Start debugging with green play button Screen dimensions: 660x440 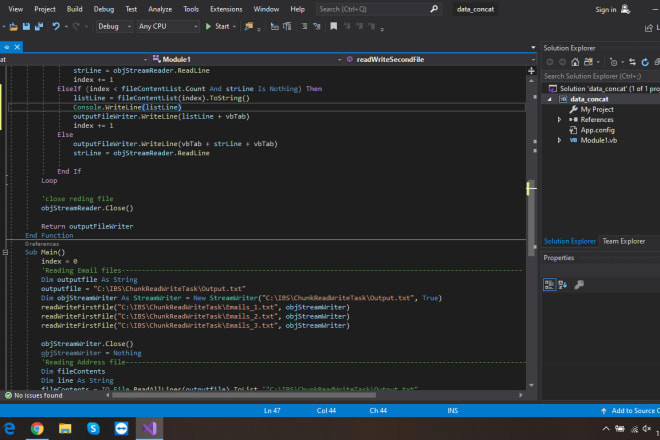208,26
